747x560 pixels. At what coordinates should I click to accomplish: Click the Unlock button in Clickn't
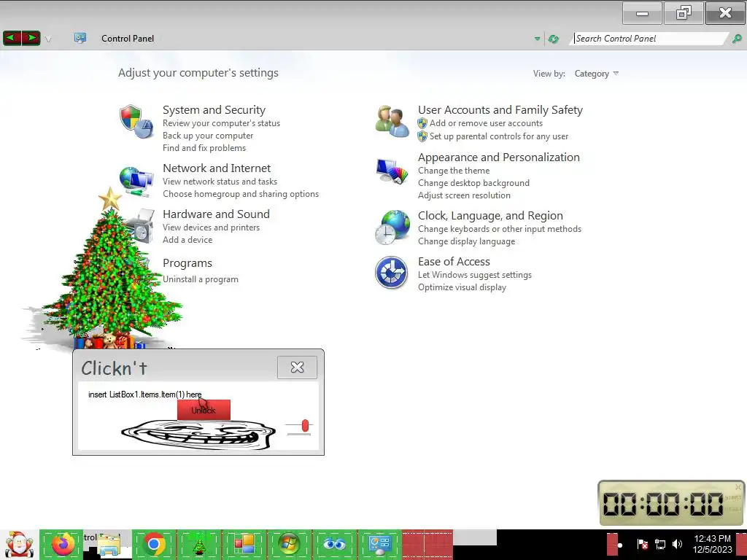pos(204,410)
